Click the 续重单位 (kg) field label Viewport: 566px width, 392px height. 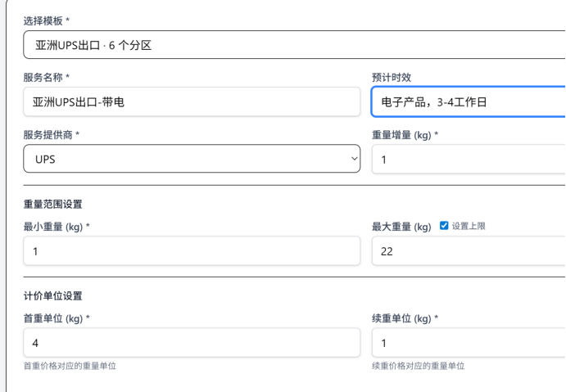point(405,318)
